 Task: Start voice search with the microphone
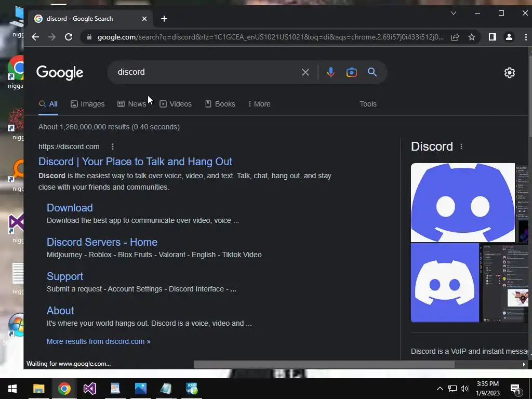331,72
